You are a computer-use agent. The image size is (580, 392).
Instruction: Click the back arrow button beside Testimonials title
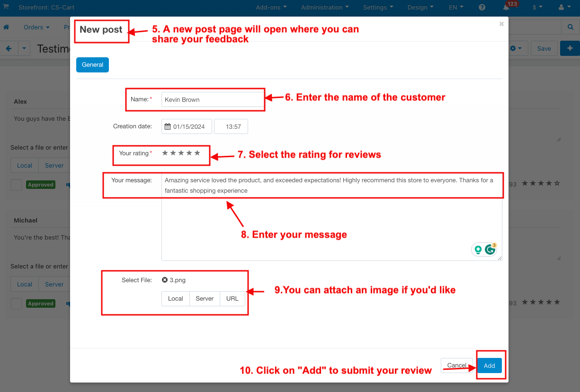coord(9,48)
